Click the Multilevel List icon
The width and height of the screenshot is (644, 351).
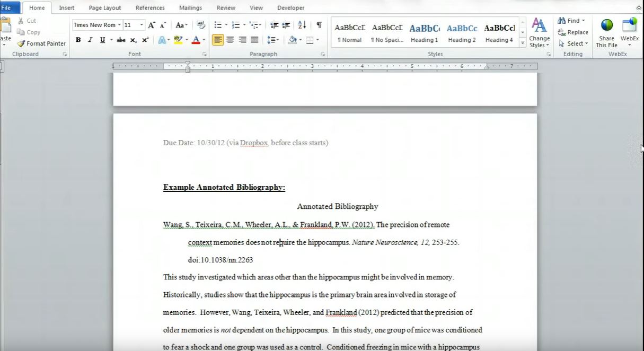click(254, 25)
